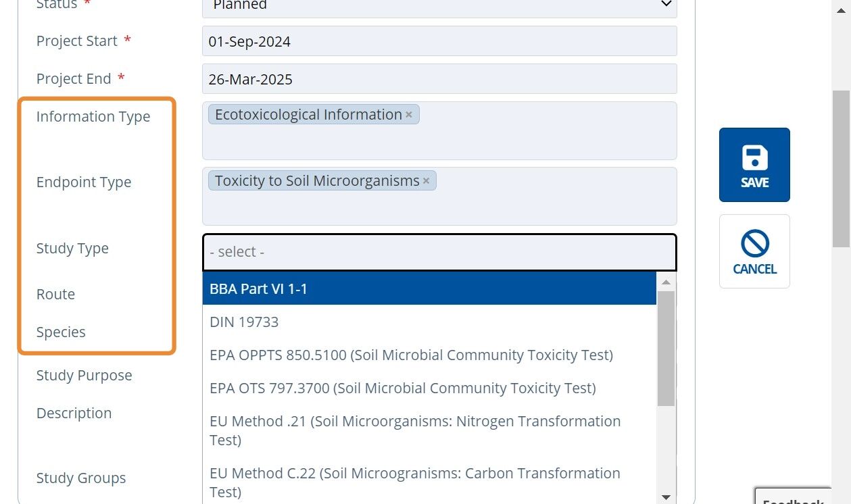Click the Project Start date field
The image size is (851, 504).
(x=439, y=41)
